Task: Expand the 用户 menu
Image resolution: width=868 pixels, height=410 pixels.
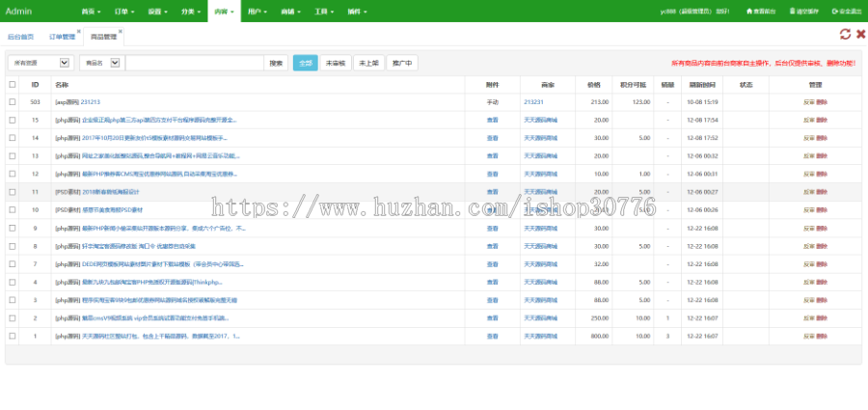Action: [x=258, y=11]
